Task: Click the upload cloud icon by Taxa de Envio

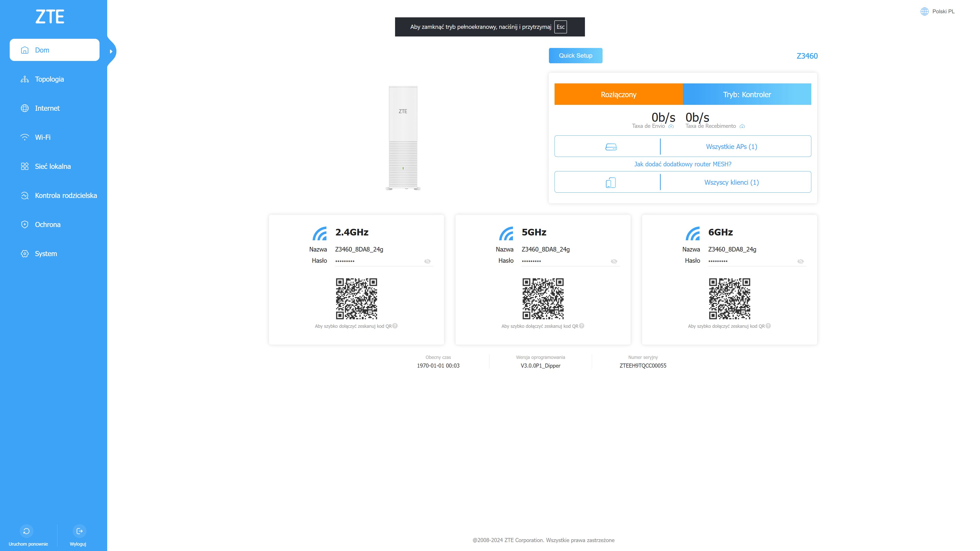Action: point(671,126)
